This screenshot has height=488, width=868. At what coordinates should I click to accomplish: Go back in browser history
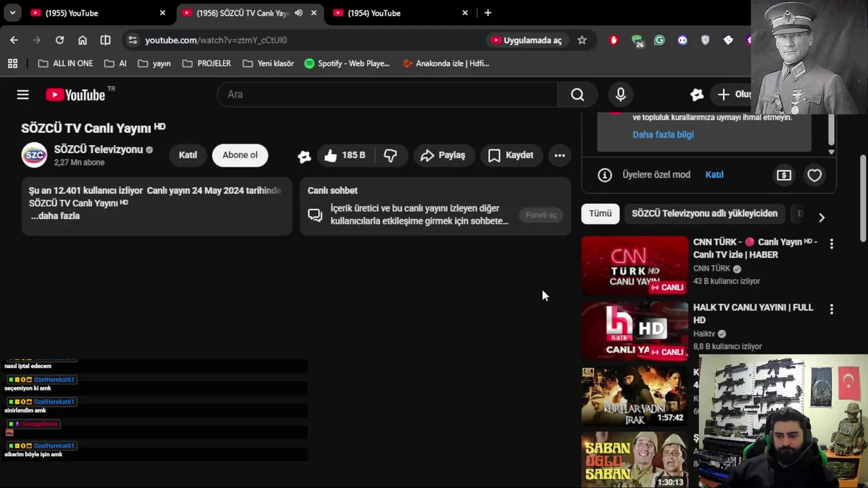14,40
